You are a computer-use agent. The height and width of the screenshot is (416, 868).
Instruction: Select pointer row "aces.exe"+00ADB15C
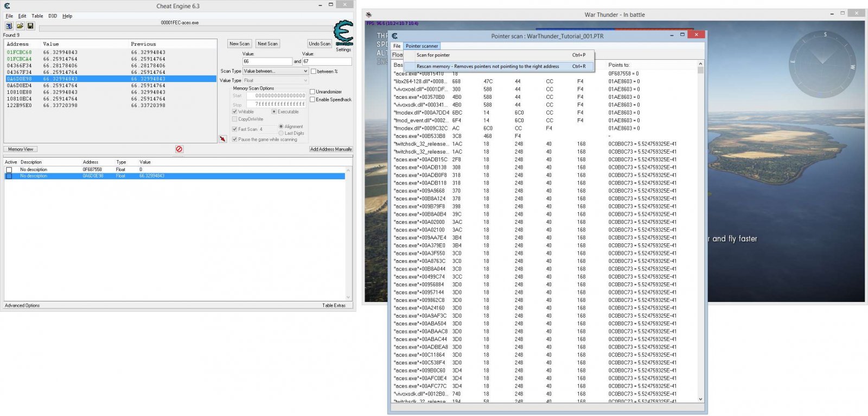(544, 160)
